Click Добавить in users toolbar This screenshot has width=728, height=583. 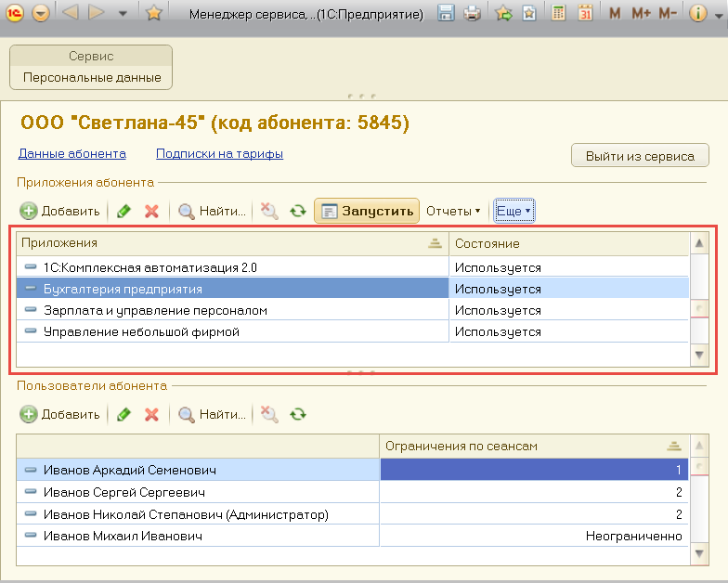[x=59, y=414]
